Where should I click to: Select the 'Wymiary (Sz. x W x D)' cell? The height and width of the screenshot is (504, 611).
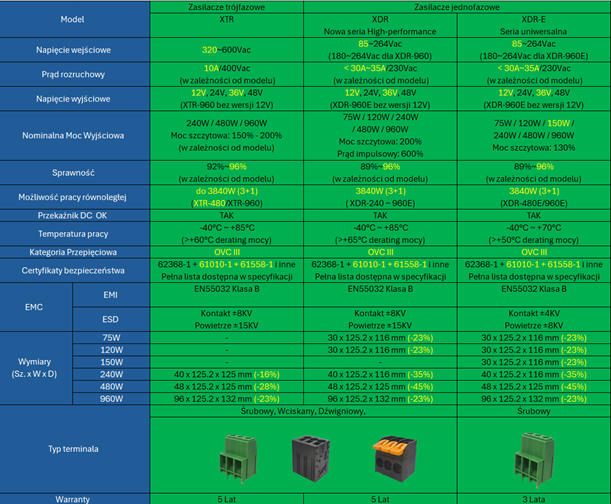click(38, 367)
